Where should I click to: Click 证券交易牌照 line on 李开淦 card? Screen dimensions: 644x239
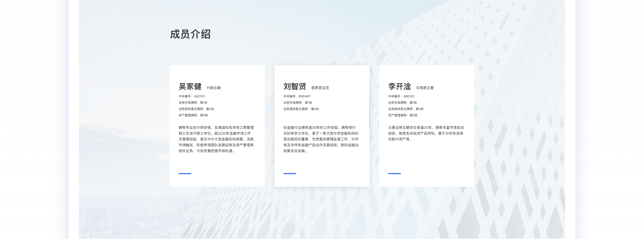(402, 103)
